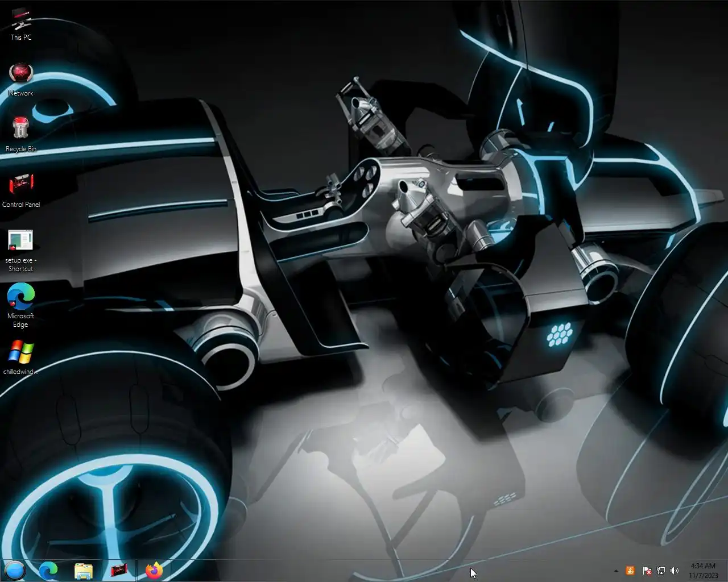Open the Action Center flag icon
Image resolution: width=728 pixels, height=582 pixels.
pos(647,571)
